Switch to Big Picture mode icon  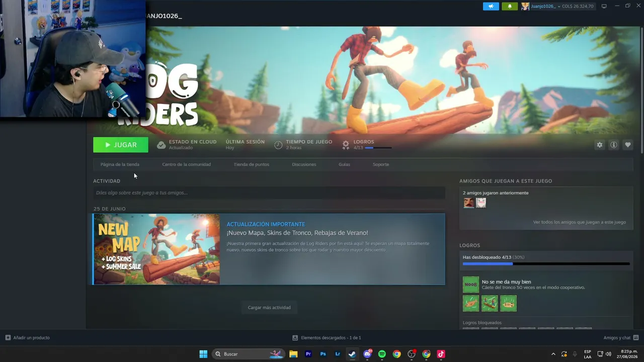(604, 6)
